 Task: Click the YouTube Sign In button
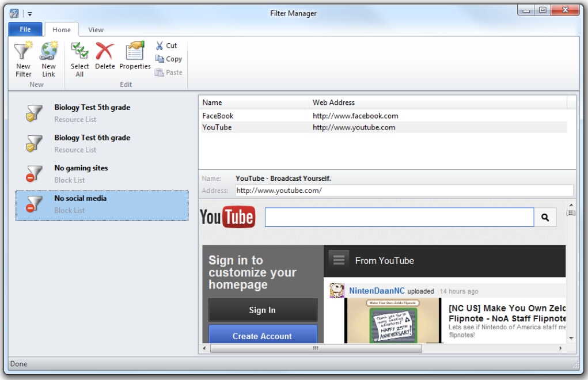(x=263, y=310)
